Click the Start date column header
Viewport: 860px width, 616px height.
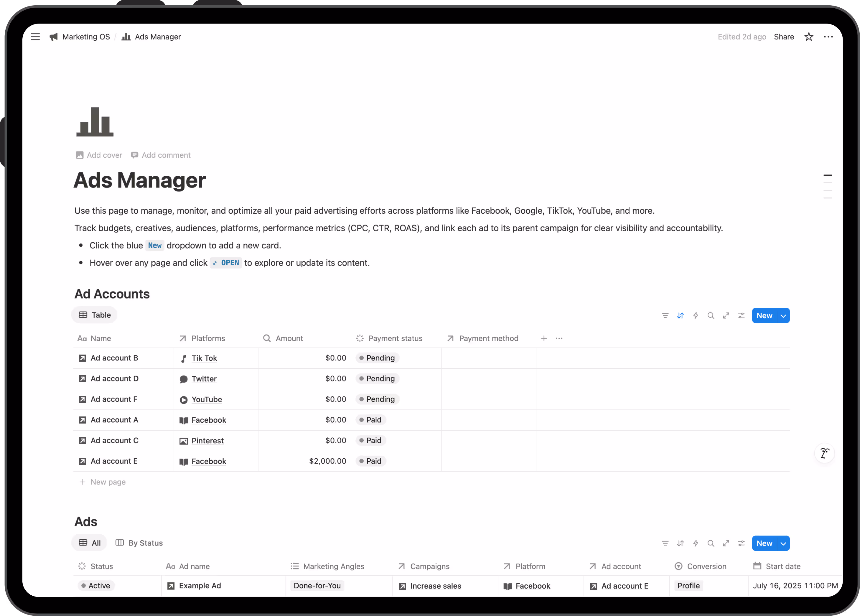coord(777,566)
